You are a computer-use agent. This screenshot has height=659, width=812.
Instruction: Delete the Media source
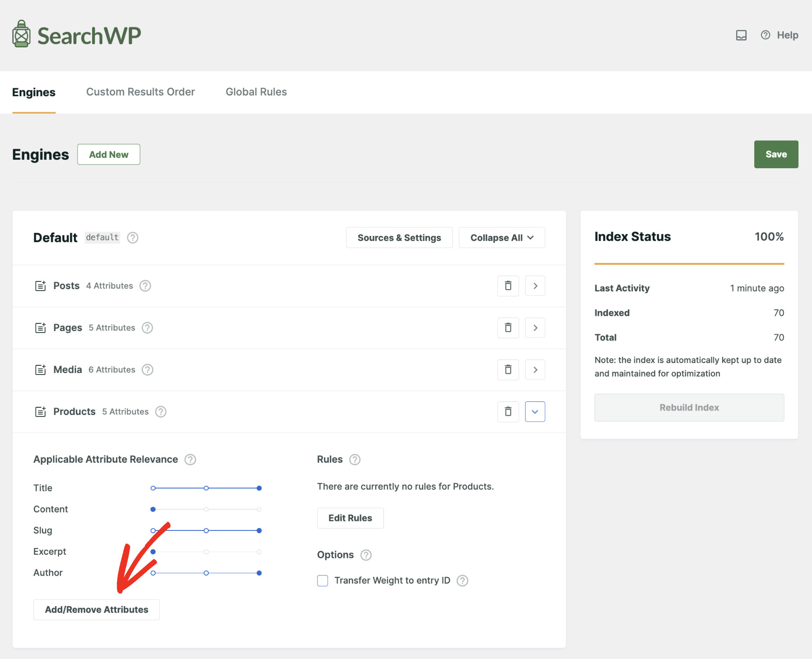click(508, 370)
